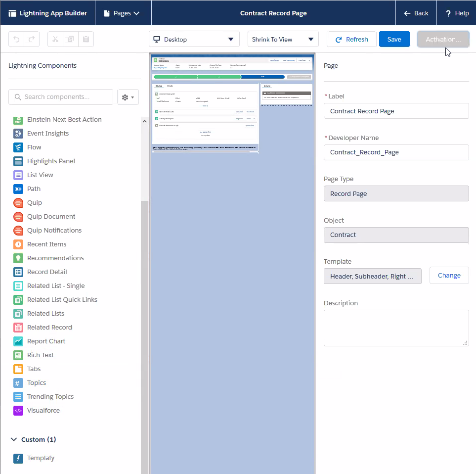
Task: Click the Contract Record Page header title
Action: click(273, 13)
